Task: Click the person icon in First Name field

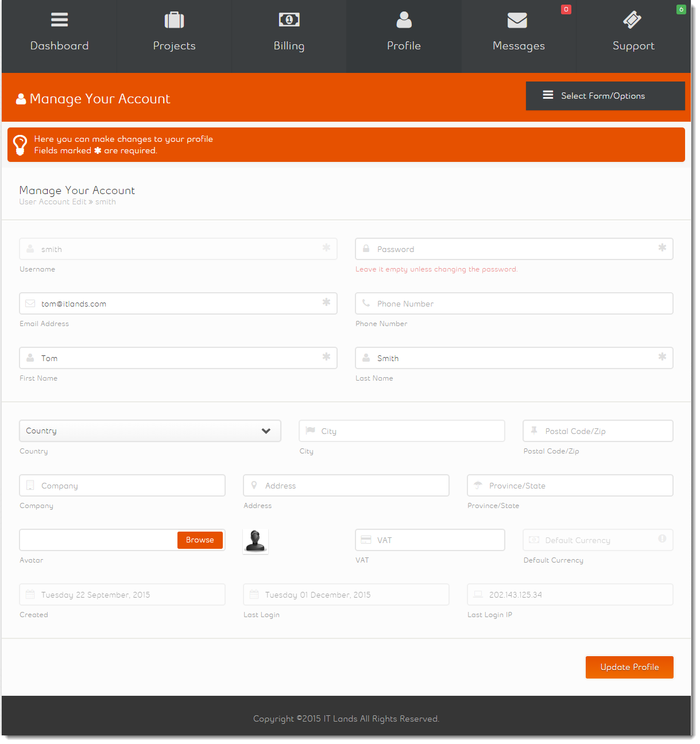Action: coord(30,358)
